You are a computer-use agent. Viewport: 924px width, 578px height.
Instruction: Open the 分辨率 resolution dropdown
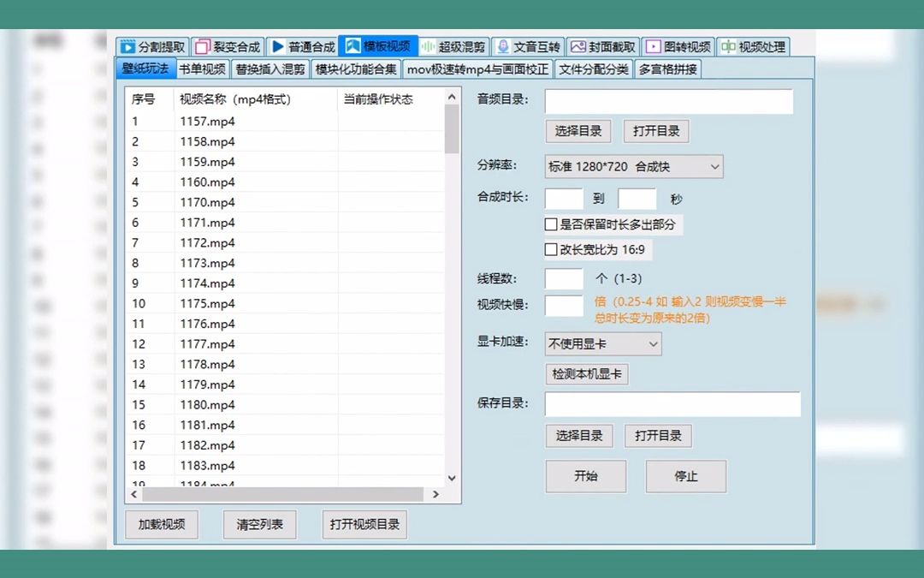click(x=712, y=166)
